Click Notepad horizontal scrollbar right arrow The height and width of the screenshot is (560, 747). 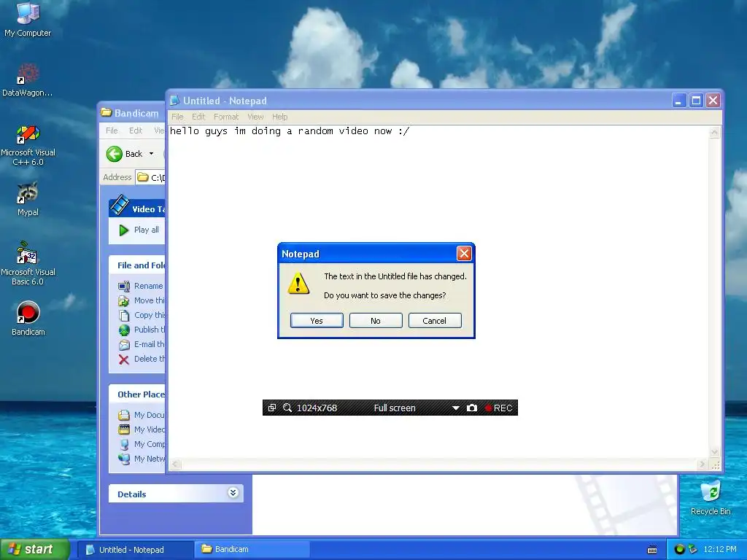pos(702,464)
